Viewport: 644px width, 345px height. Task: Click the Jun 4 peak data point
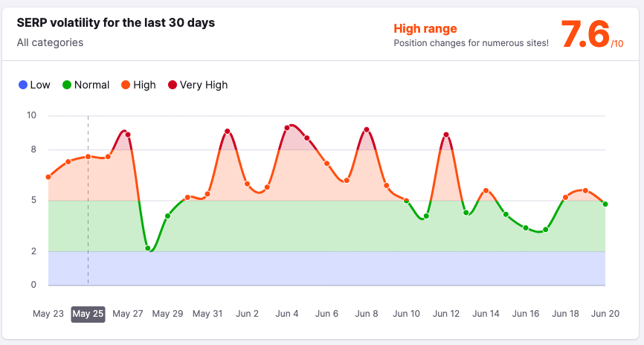287,128
